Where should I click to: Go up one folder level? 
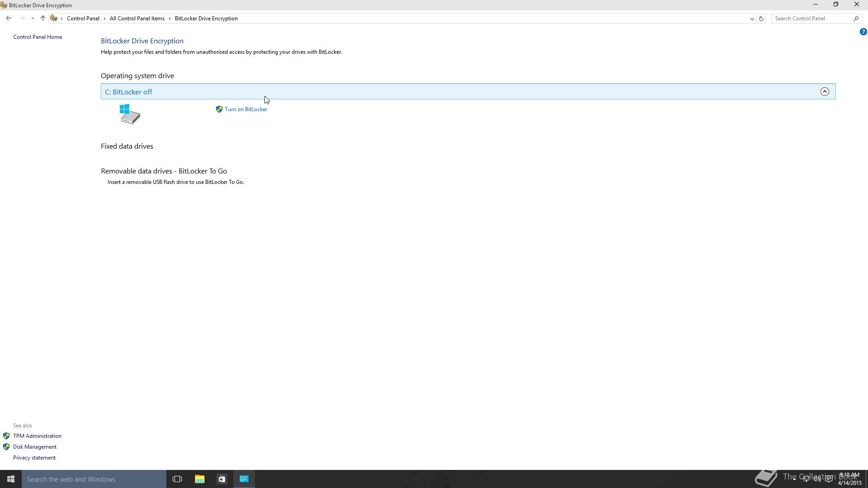pyautogui.click(x=43, y=19)
